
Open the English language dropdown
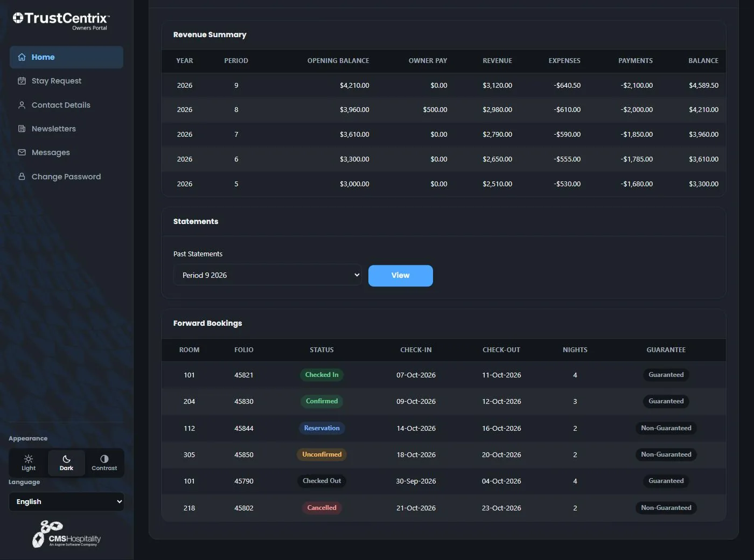[x=66, y=502]
